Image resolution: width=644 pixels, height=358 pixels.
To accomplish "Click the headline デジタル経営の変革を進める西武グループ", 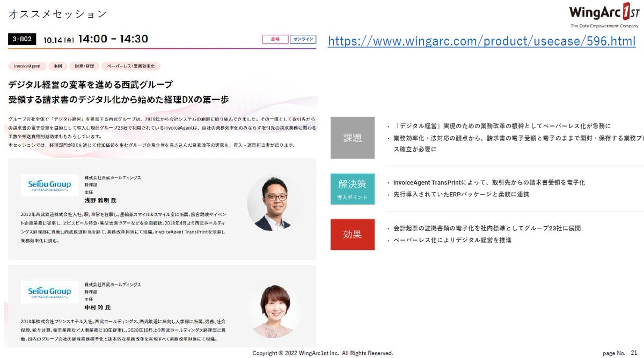I will click(91, 85).
